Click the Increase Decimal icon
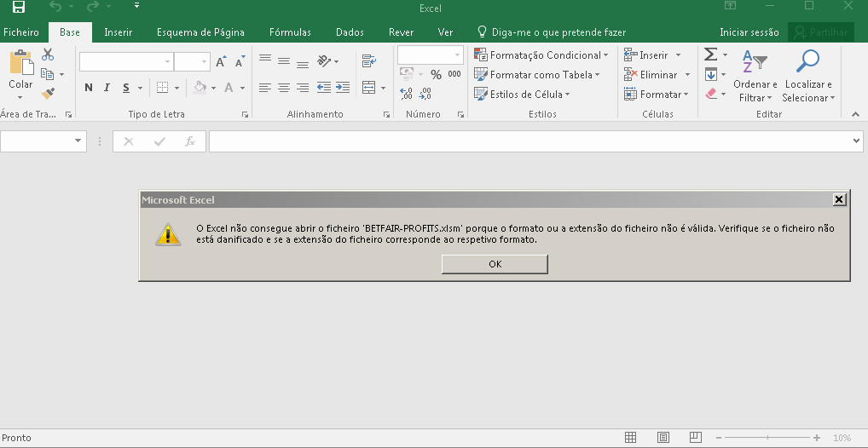The width and height of the screenshot is (868, 448). pyautogui.click(x=406, y=94)
